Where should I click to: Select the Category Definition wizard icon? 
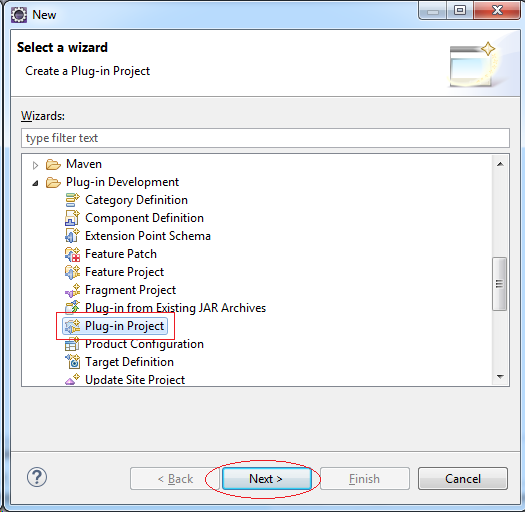(72, 200)
